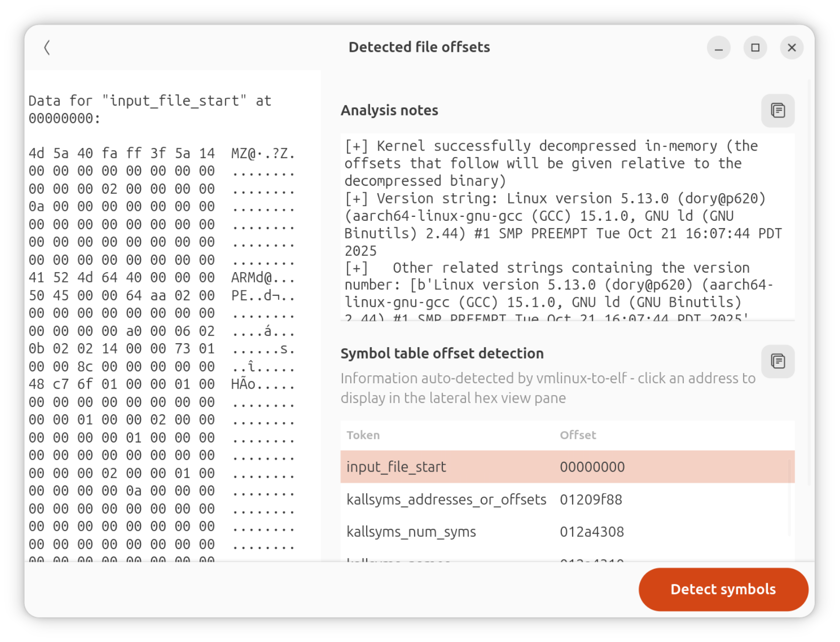The width and height of the screenshot is (840, 642).
Task: Copy the Analysis notes to clipboard
Action: pos(777,110)
